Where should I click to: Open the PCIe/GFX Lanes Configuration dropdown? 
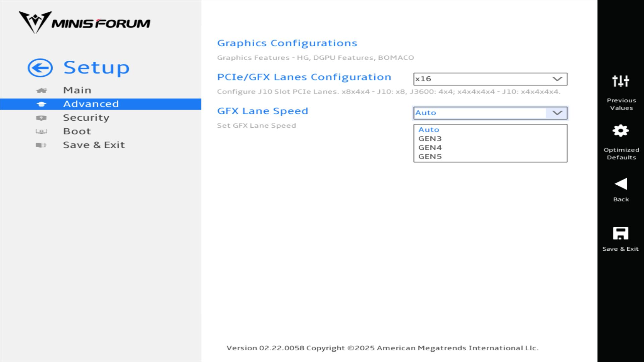click(x=490, y=79)
